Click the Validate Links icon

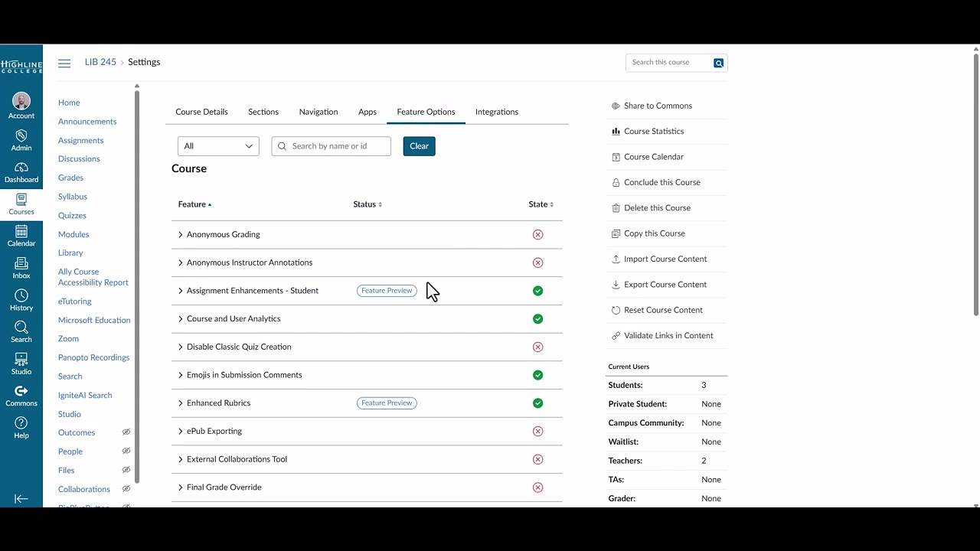tap(616, 335)
